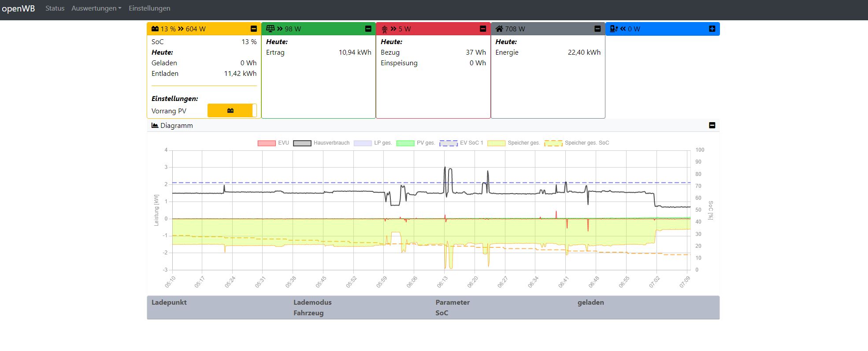Click the openWB brand link

pyautogui.click(x=18, y=9)
